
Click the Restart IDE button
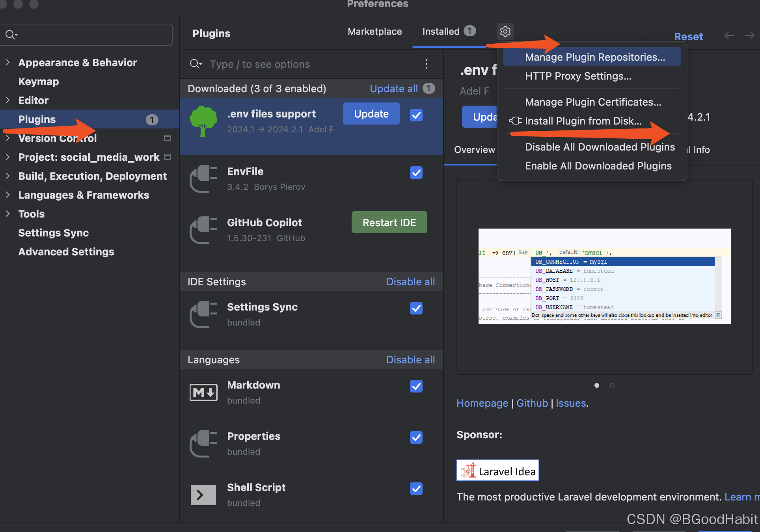389,222
